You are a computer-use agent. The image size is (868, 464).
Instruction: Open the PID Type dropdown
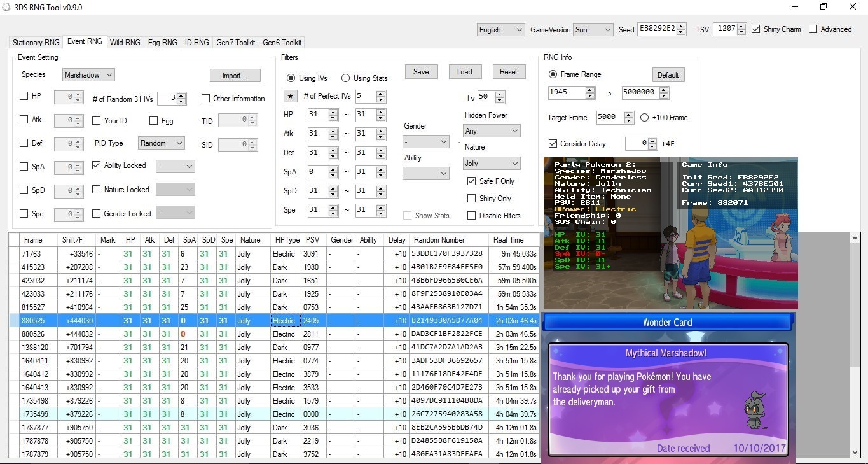(161, 143)
